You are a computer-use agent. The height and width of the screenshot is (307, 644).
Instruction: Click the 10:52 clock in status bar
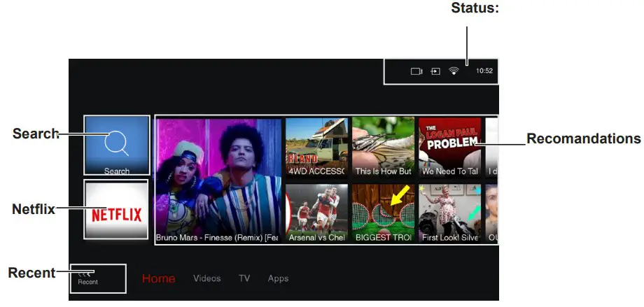point(484,71)
